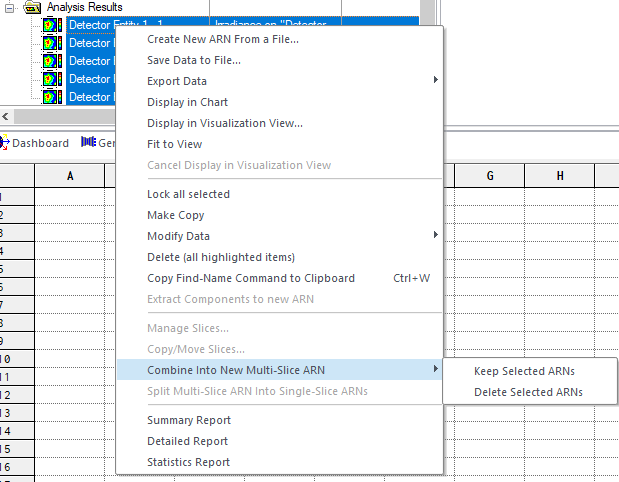Click Delete (all highlighted items)
The height and width of the screenshot is (482, 619).
(x=220, y=257)
